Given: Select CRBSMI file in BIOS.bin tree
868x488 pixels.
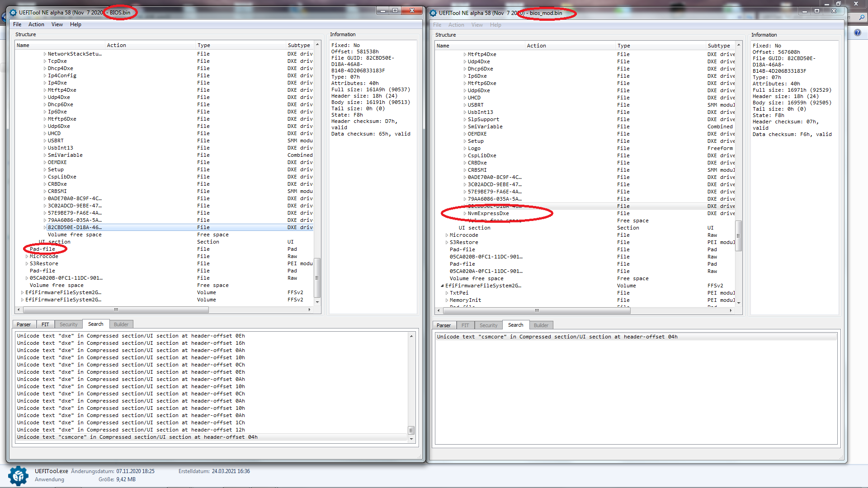Looking at the screenshot, I should (x=57, y=191).
